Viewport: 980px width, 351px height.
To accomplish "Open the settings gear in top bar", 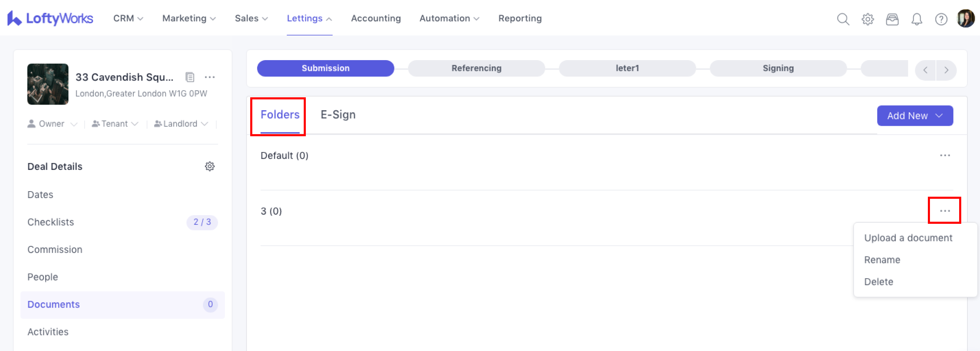I will [x=867, y=19].
